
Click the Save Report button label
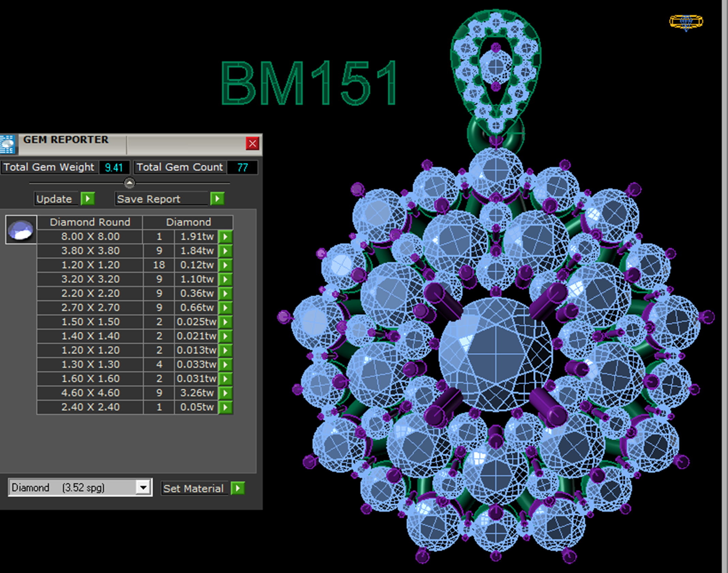tap(149, 199)
